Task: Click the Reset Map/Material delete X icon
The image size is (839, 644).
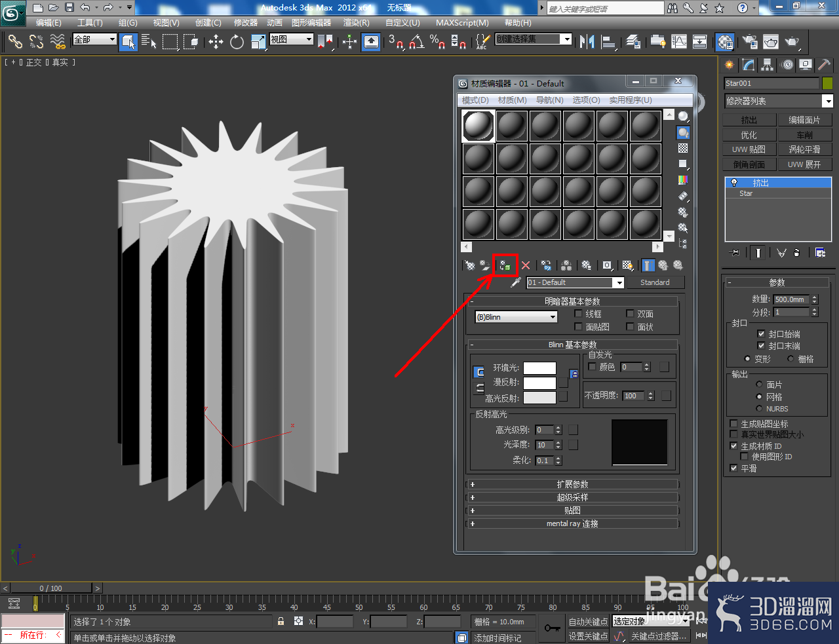Action: 526,265
